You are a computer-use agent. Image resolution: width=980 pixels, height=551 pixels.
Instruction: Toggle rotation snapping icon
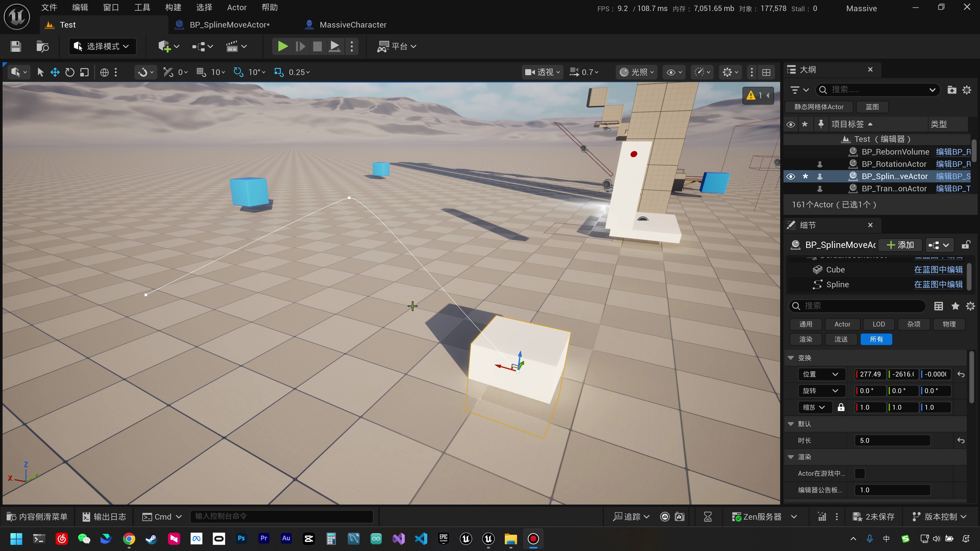coord(239,72)
